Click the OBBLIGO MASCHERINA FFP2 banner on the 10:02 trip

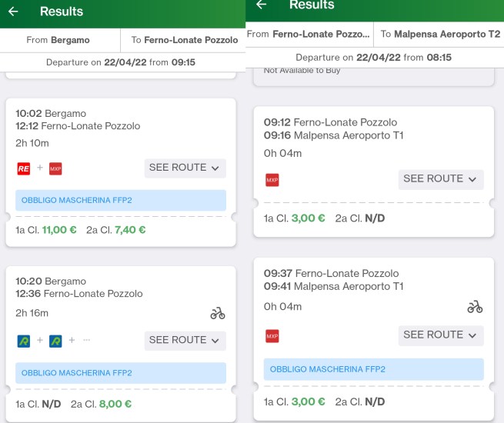click(x=121, y=200)
